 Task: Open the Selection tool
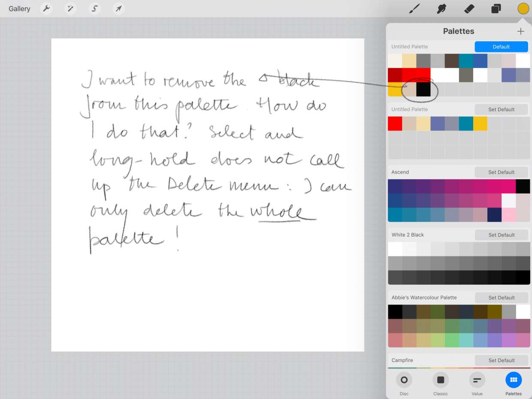tap(94, 8)
